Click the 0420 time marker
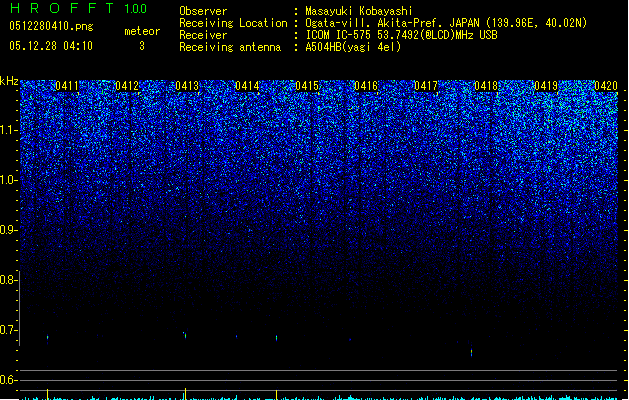The width and height of the screenshot is (629, 400). coord(606,86)
